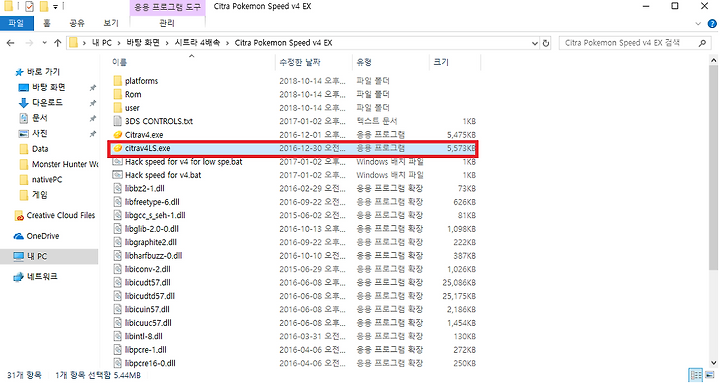Select libicudtd57.dll file name
Viewport: 720px width, 384px height.
(150, 296)
